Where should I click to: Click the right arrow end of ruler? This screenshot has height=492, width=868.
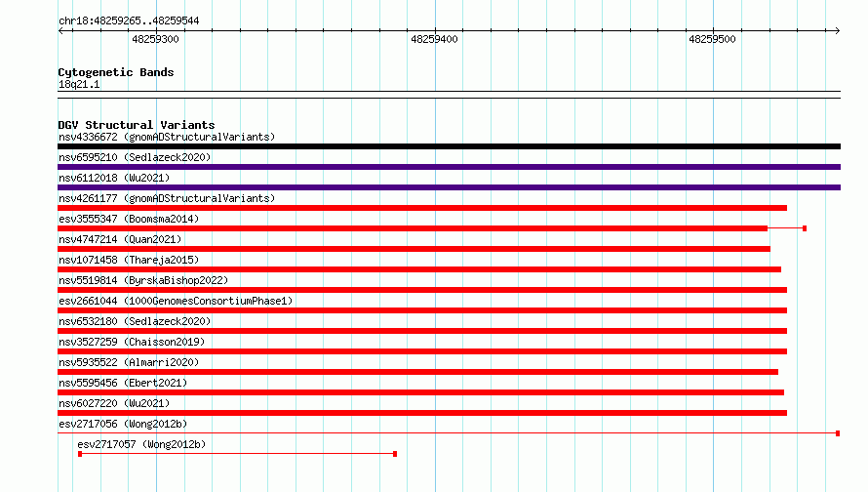837,31
